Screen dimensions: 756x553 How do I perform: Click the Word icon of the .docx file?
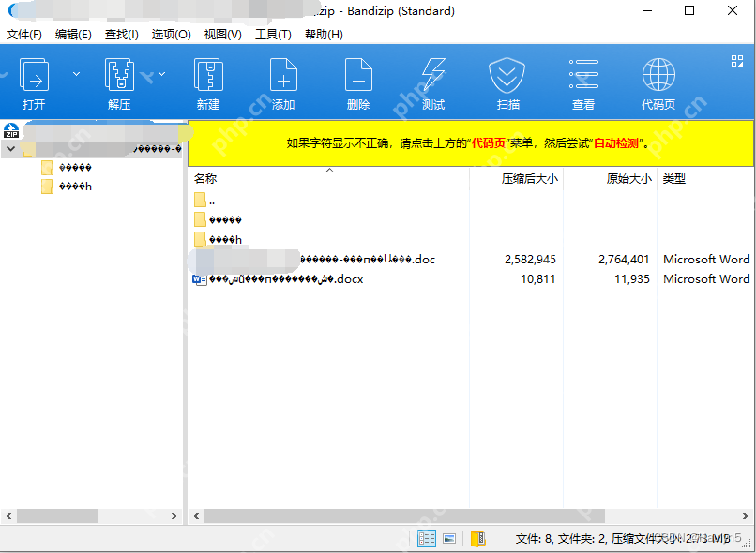click(199, 279)
